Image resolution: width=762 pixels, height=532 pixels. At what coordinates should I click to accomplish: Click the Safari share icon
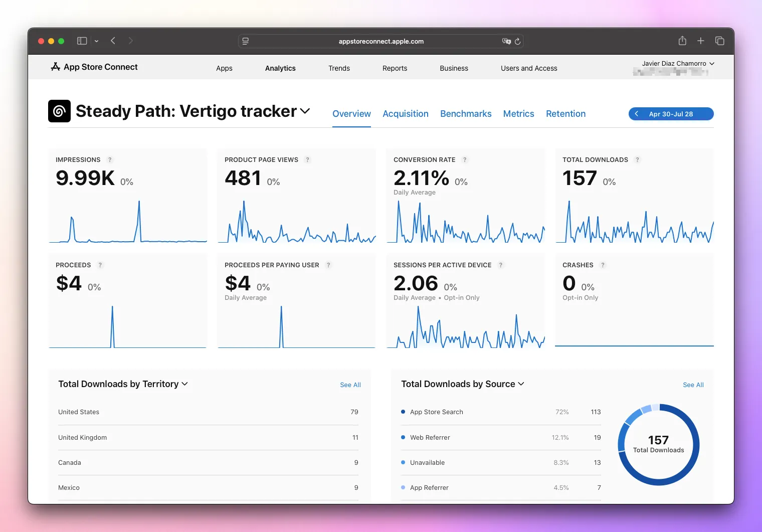click(x=682, y=41)
